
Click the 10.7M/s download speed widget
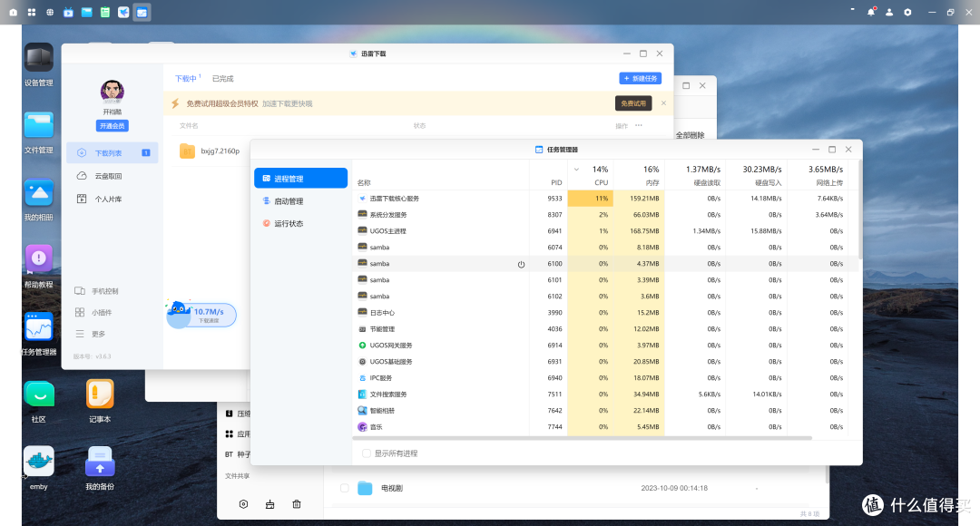tap(201, 314)
